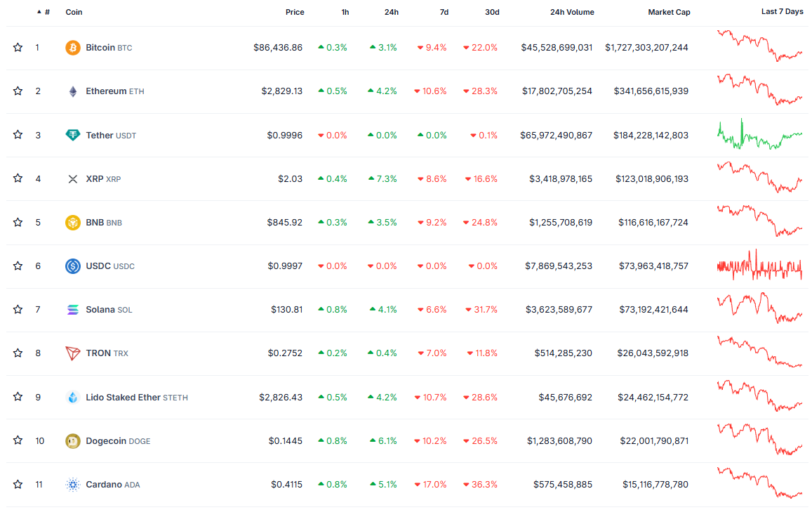Toggle the star next to Solana
The height and width of the screenshot is (510, 812).
(x=18, y=309)
